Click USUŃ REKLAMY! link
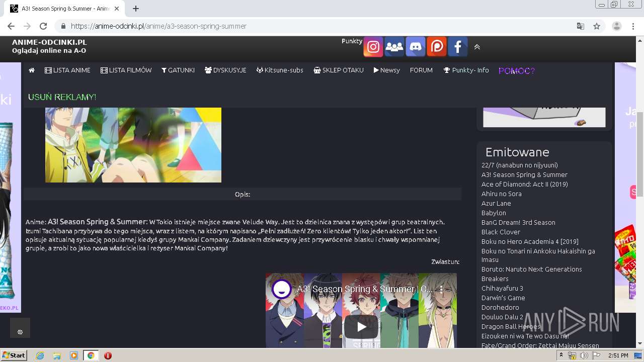Viewport: 644px width, 362px height. coord(62,97)
